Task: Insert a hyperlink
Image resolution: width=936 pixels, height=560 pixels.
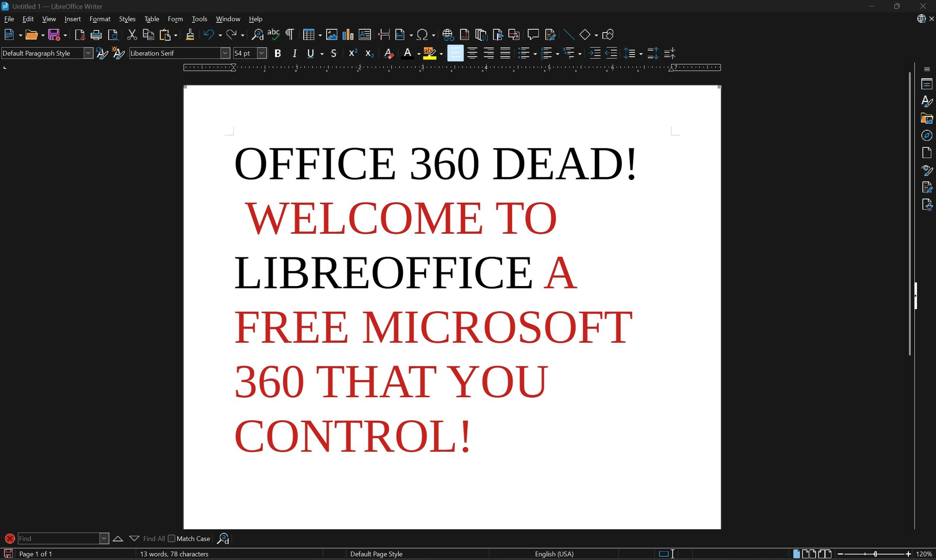Action: [x=448, y=35]
